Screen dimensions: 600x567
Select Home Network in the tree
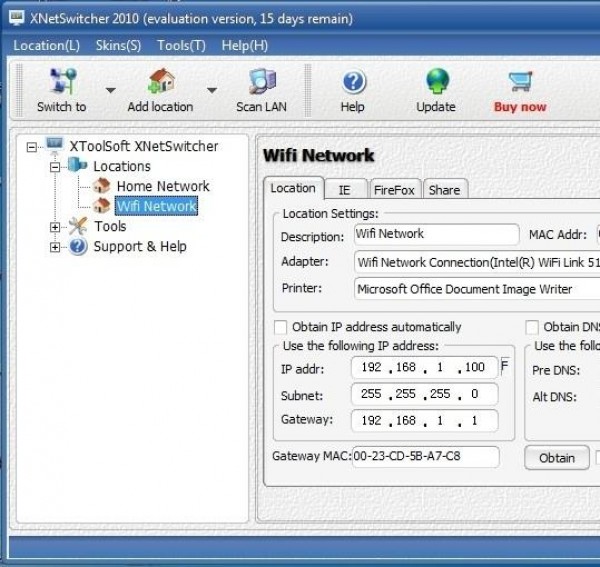163,186
